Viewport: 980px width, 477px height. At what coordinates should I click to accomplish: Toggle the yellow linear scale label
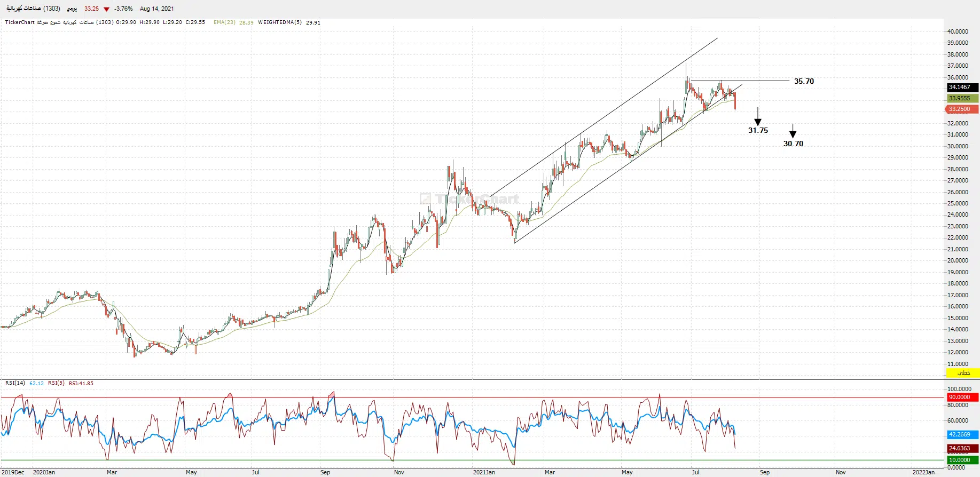point(962,372)
